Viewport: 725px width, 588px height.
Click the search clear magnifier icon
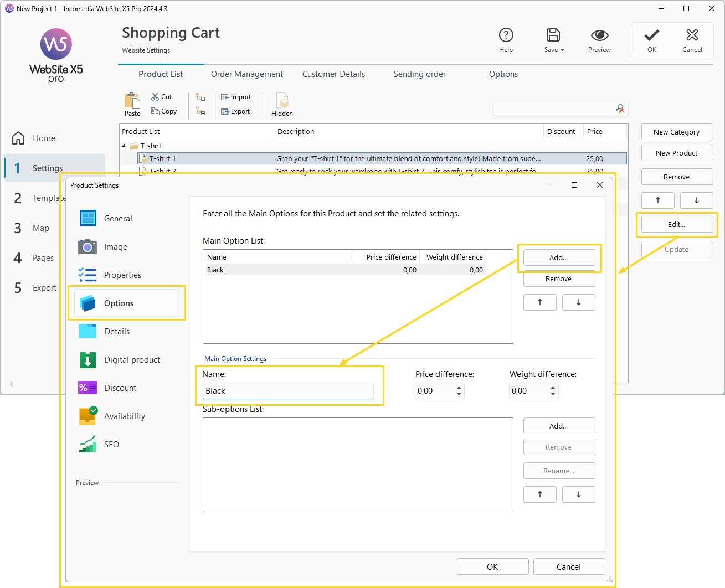coord(620,109)
